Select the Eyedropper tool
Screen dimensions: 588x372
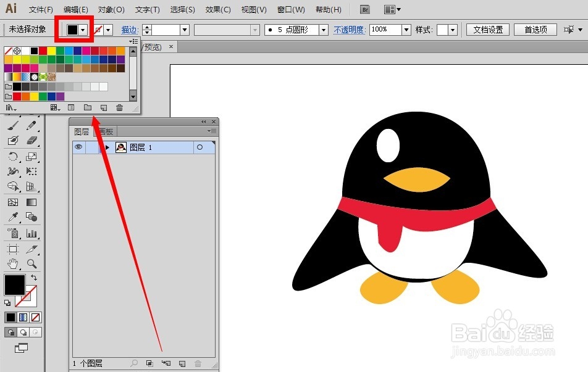click(x=13, y=217)
